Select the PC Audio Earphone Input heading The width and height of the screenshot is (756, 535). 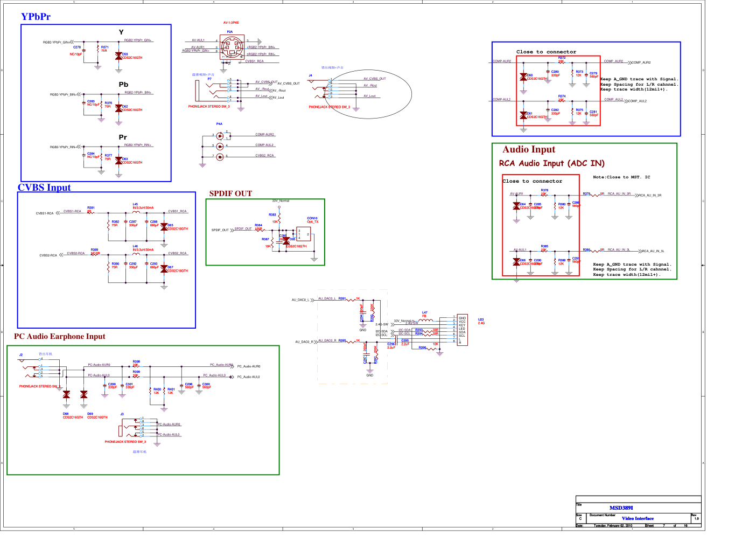point(60,336)
